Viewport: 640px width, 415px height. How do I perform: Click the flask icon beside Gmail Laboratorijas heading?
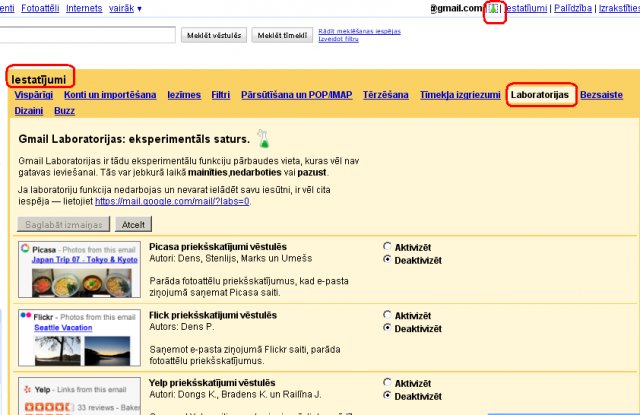point(263,139)
